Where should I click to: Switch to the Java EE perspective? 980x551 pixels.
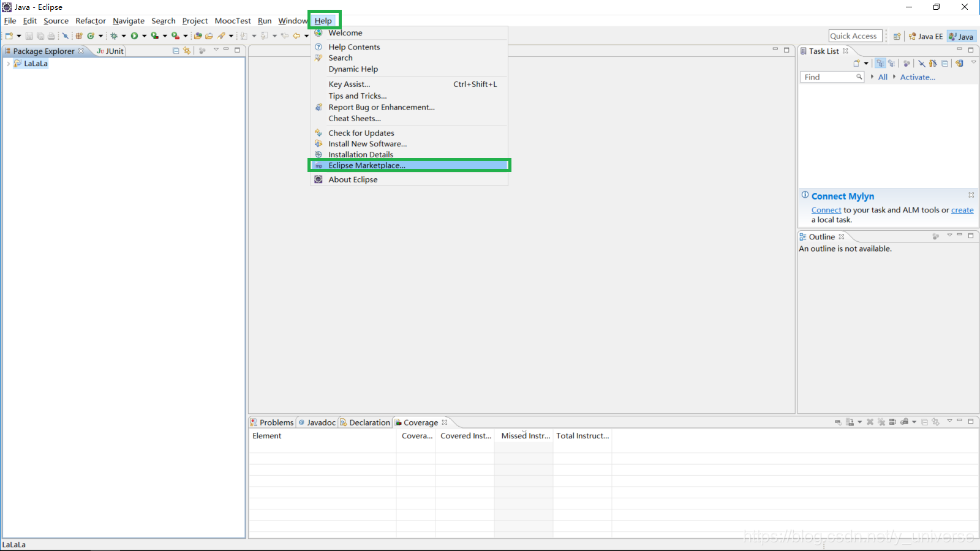pyautogui.click(x=925, y=36)
